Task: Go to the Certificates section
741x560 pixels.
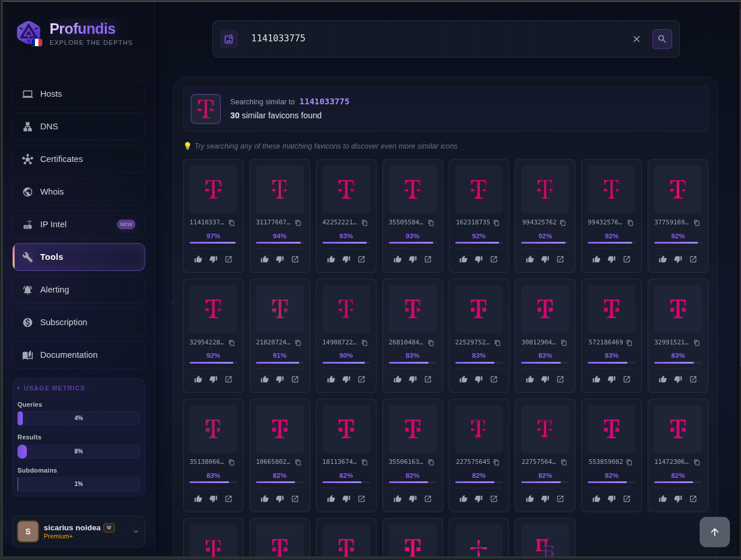Action: [79, 159]
